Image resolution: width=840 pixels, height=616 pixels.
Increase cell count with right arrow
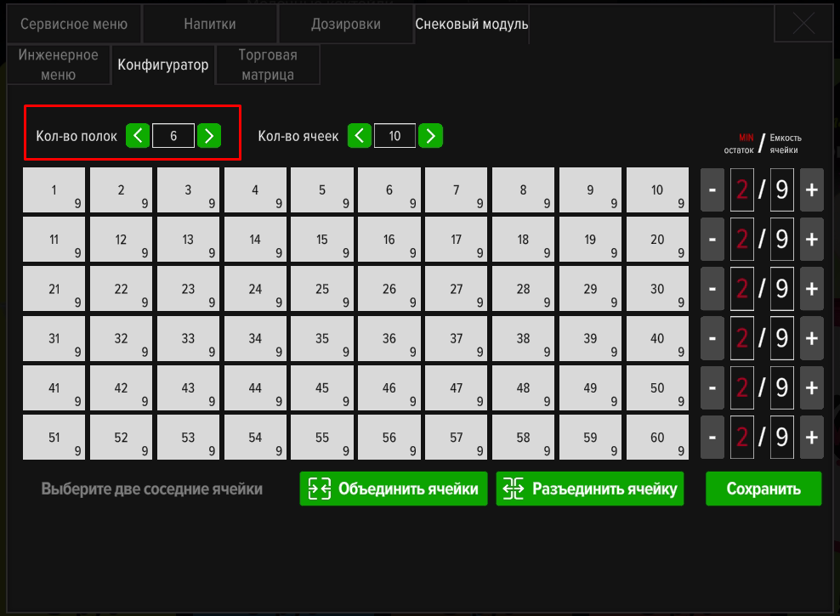(431, 135)
